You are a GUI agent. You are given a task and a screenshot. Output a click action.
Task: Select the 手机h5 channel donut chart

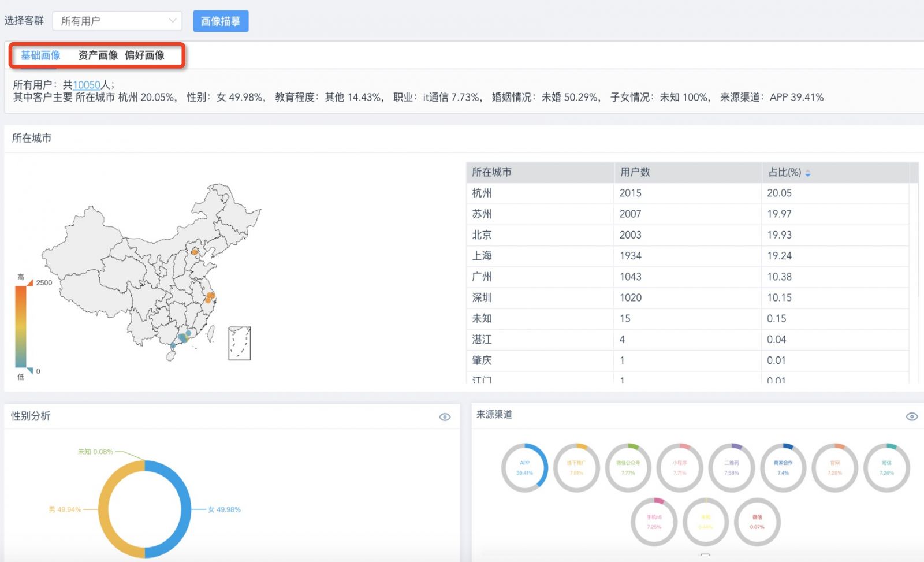pos(653,522)
